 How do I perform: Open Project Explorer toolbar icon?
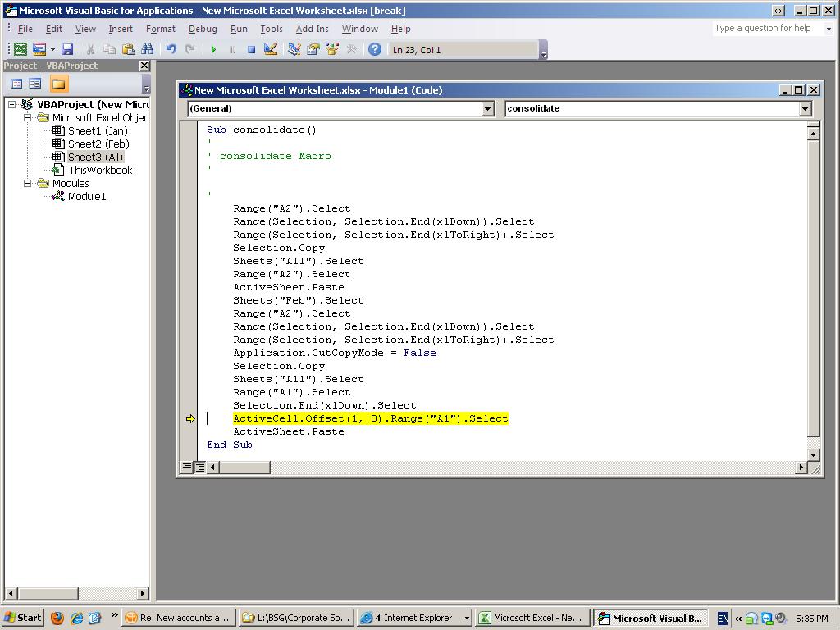294,49
